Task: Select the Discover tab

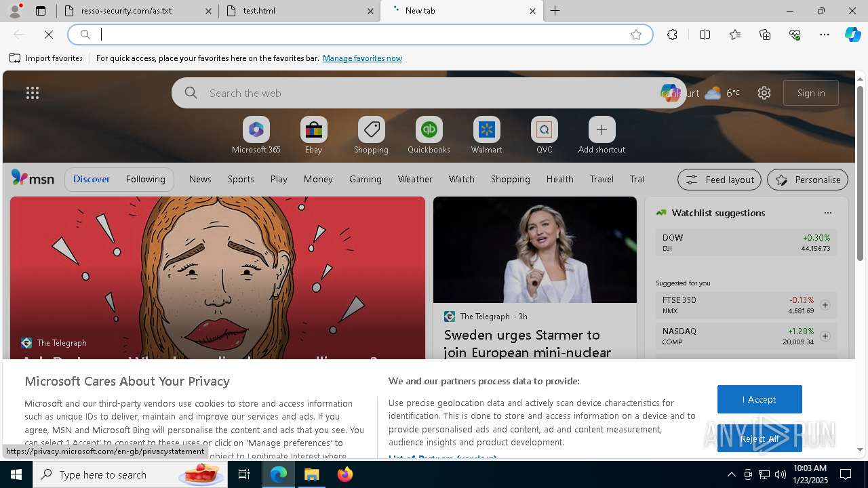Action: click(x=92, y=179)
